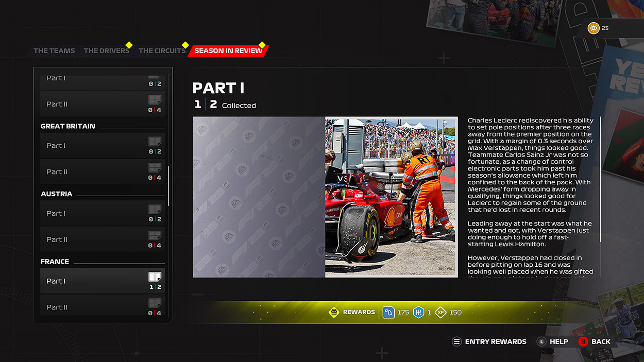Click the Help controller button icon
This screenshot has height=362, width=644.
pyautogui.click(x=541, y=341)
